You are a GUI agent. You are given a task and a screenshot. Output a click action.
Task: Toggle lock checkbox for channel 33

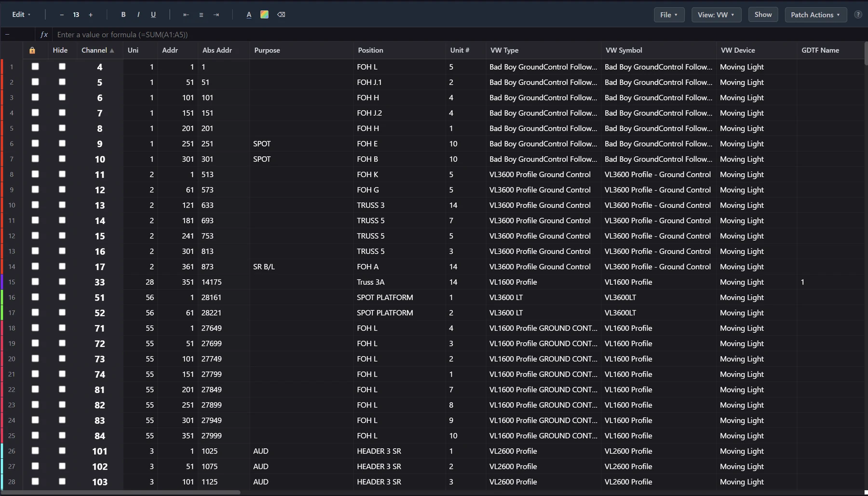(35, 282)
